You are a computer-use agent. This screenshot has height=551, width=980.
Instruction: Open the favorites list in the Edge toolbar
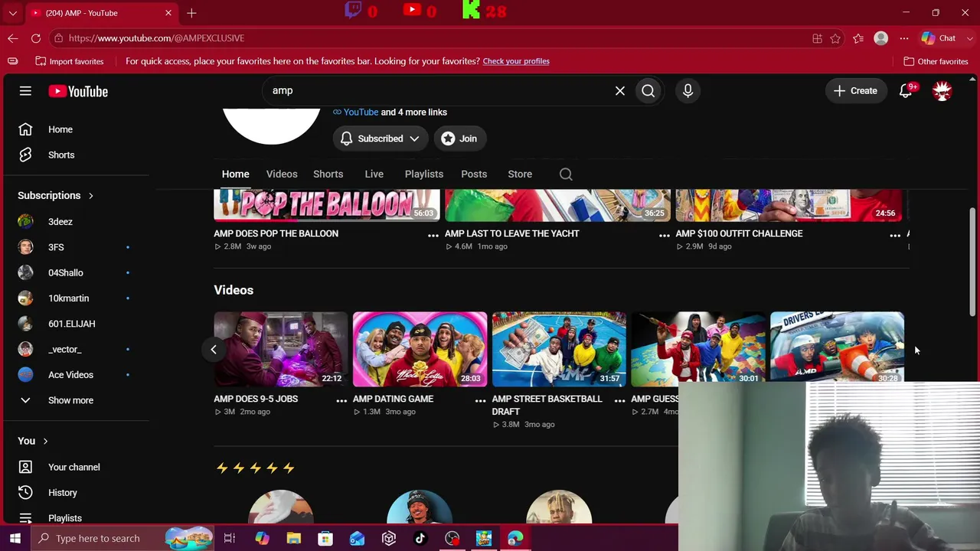coord(858,38)
